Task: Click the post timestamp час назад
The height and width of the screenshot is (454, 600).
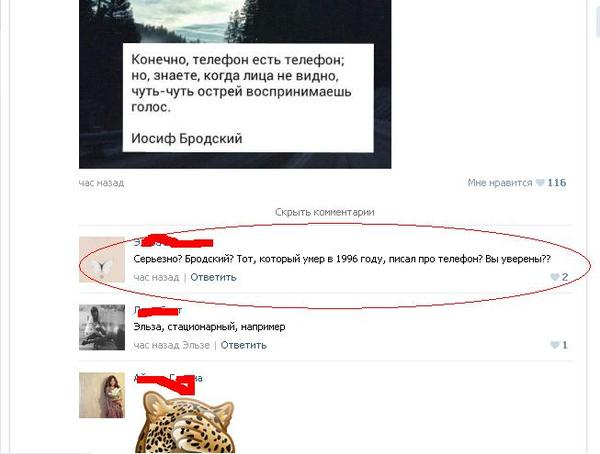Action: [x=101, y=183]
